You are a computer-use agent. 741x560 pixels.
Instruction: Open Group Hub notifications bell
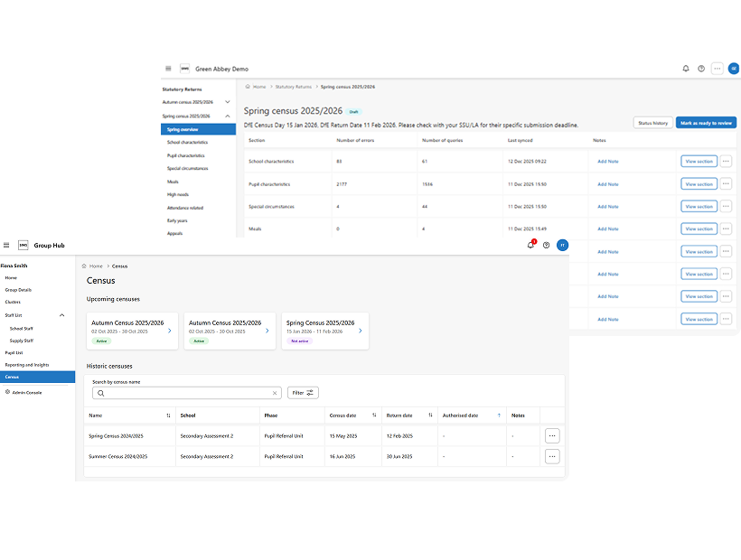(531, 245)
